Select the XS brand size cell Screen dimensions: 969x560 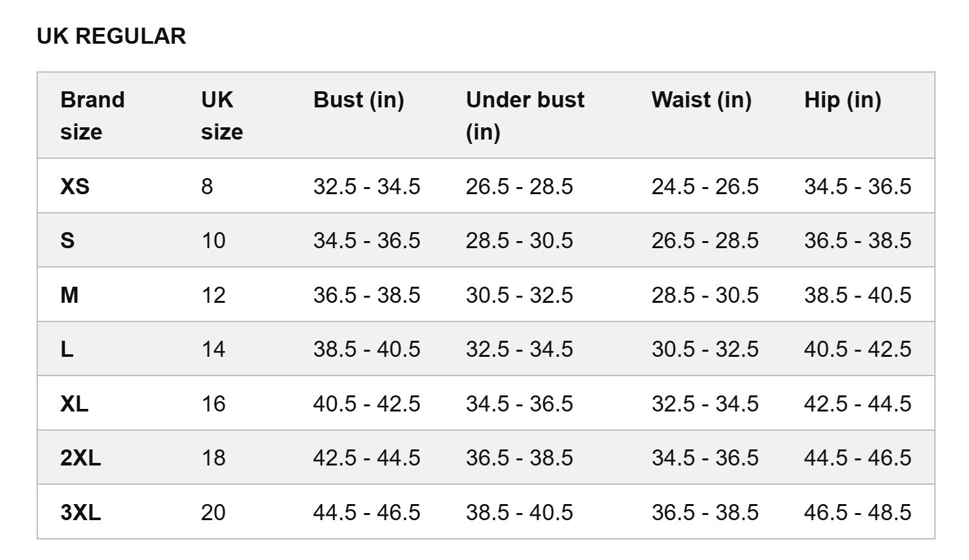75,186
